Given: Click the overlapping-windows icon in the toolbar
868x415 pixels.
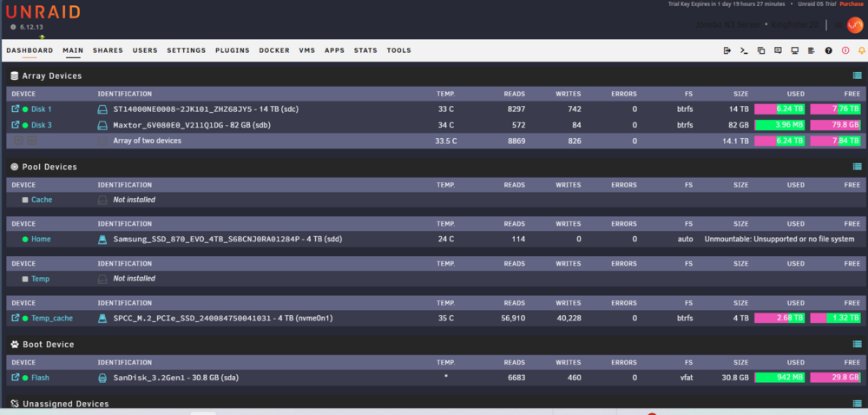Looking at the screenshot, I should pyautogui.click(x=761, y=50).
